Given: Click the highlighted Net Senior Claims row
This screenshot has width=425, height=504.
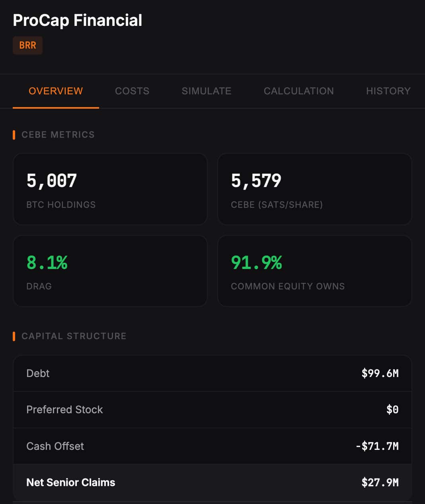Looking at the screenshot, I should pyautogui.click(x=212, y=482).
